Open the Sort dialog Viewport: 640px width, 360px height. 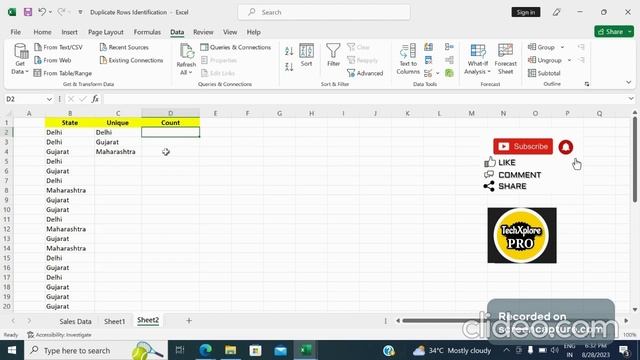point(307,55)
